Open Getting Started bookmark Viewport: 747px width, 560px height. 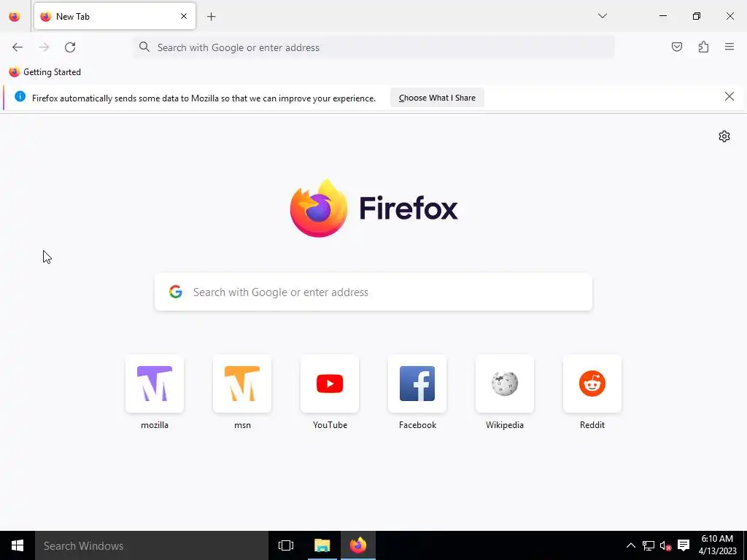(x=44, y=72)
